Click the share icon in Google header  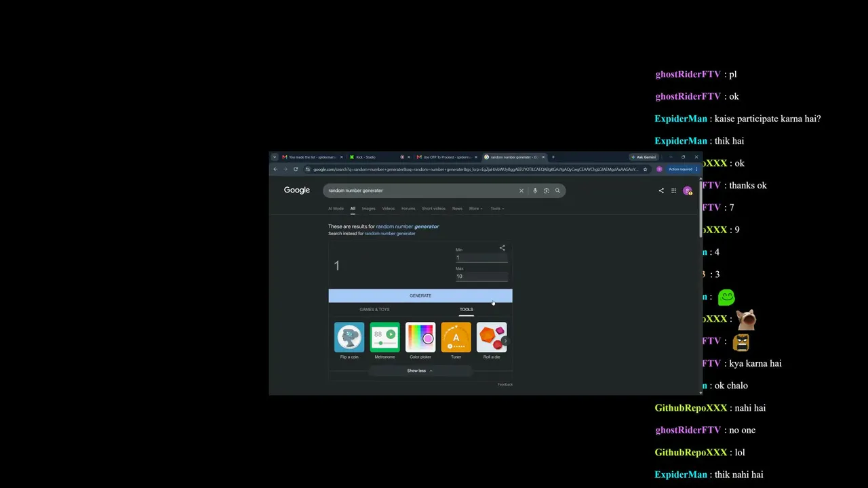click(x=661, y=190)
